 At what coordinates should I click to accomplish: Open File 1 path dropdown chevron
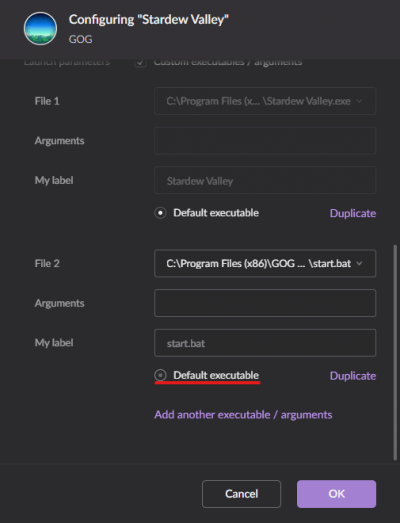point(359,101)
